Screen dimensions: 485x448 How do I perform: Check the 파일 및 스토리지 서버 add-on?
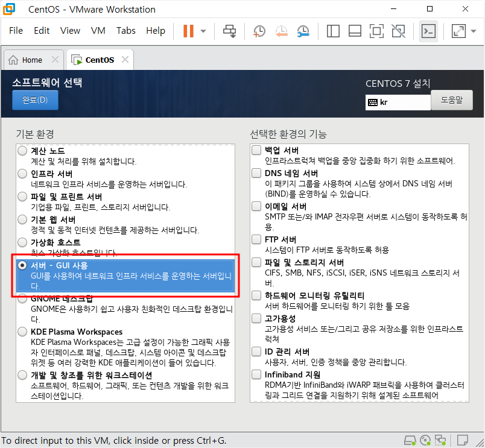[256, 262]
